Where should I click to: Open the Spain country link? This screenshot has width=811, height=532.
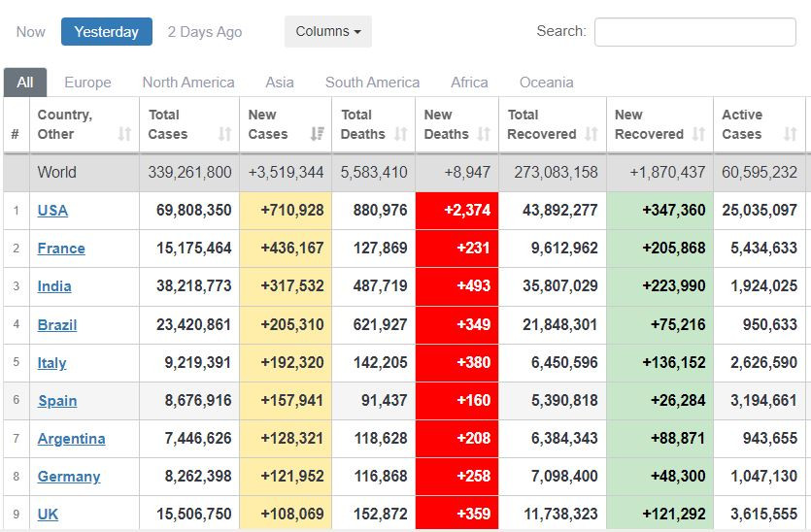coord(57,401)
